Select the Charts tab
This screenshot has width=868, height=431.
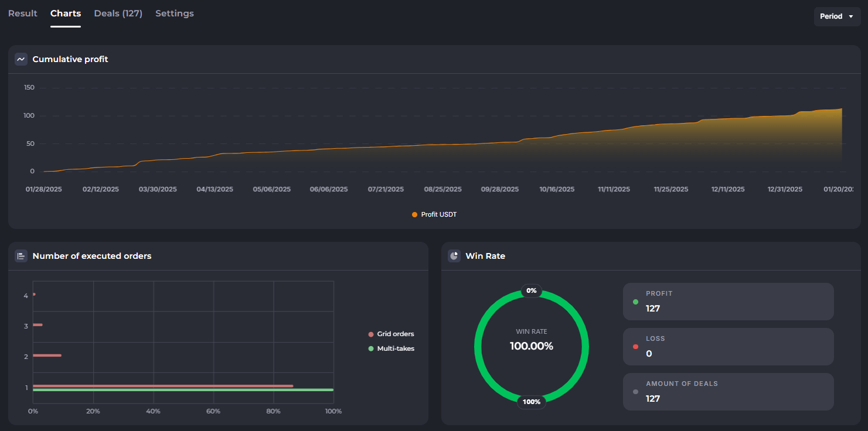65,13
